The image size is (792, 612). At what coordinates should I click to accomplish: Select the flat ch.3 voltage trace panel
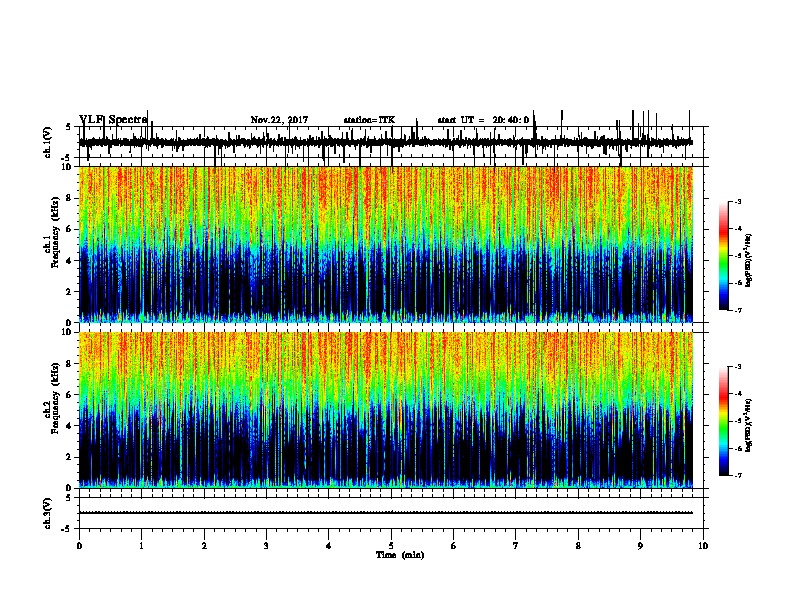(x=391, y=513)
